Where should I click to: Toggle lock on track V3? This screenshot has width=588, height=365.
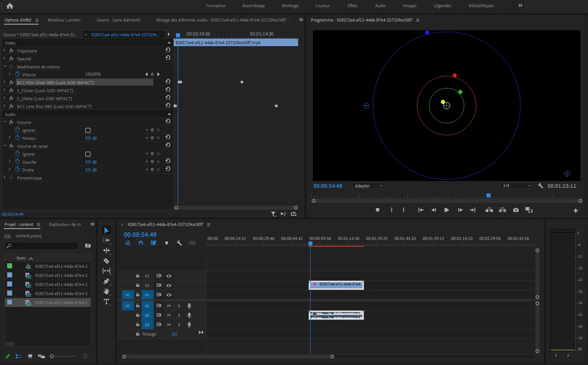coord(138,276)
